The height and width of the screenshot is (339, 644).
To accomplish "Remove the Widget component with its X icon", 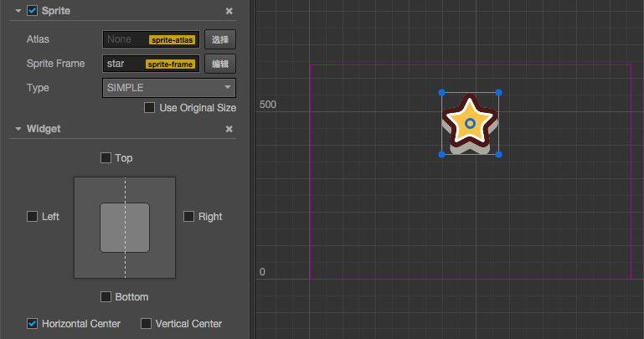I will (229, 129).
